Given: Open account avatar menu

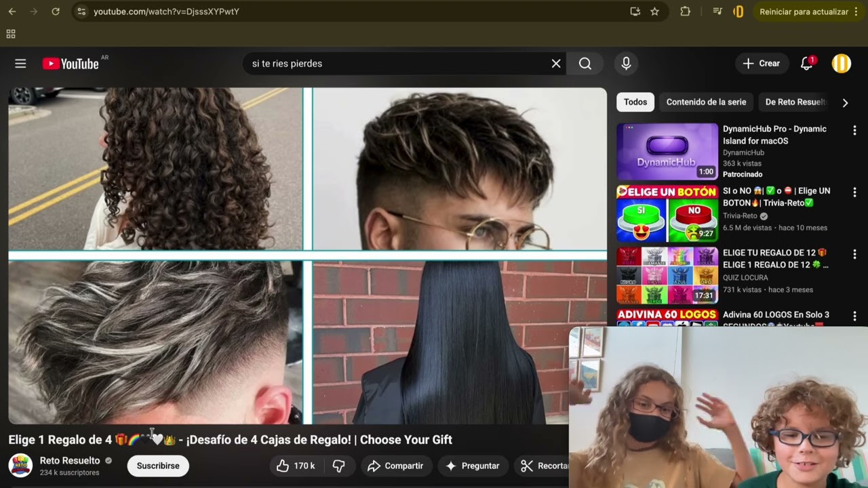Looking at the screenshot, I should (842, 63).
